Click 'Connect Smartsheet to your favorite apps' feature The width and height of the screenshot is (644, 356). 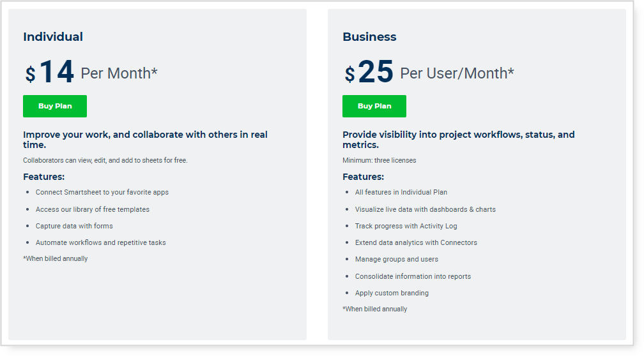coord(102,192)
